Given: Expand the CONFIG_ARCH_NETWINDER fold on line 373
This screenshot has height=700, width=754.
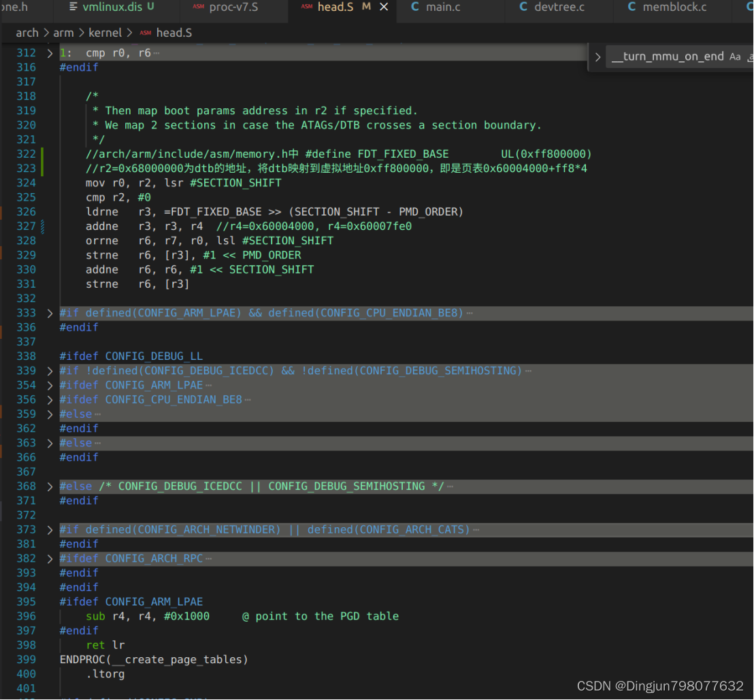Looking at the screenshot, I should (x=49, y=529).
